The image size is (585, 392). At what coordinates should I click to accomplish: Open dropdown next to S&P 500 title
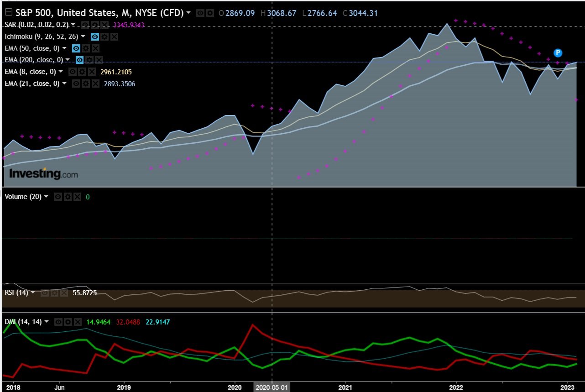coord(188,13)
